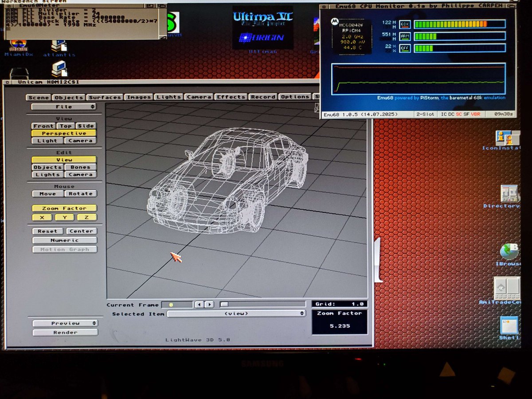Click the Unicam HDMI2CSI title bar
The height and width of the screenshot is (399, 532).
coord(162,82)
